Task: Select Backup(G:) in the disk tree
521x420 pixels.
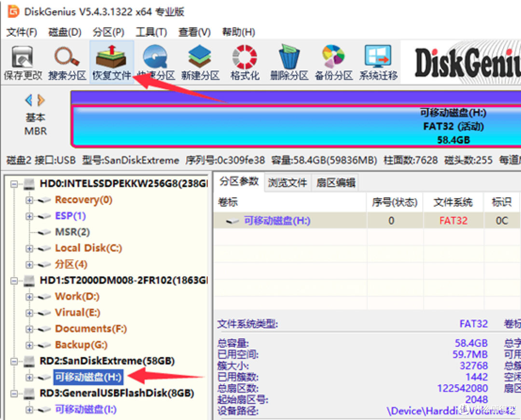Action: (81, 345)
